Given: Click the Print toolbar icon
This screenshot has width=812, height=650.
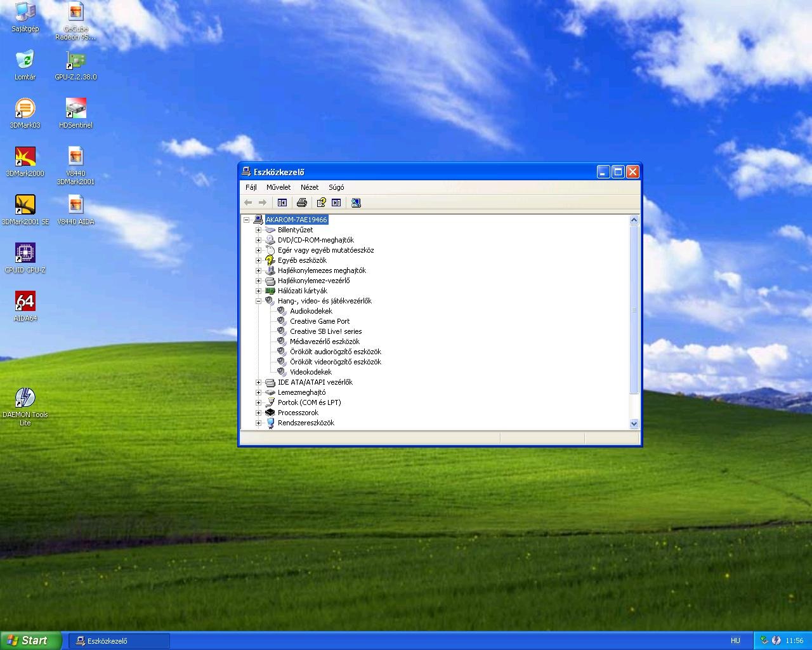Looking at the screenshot, I should 302,202.
